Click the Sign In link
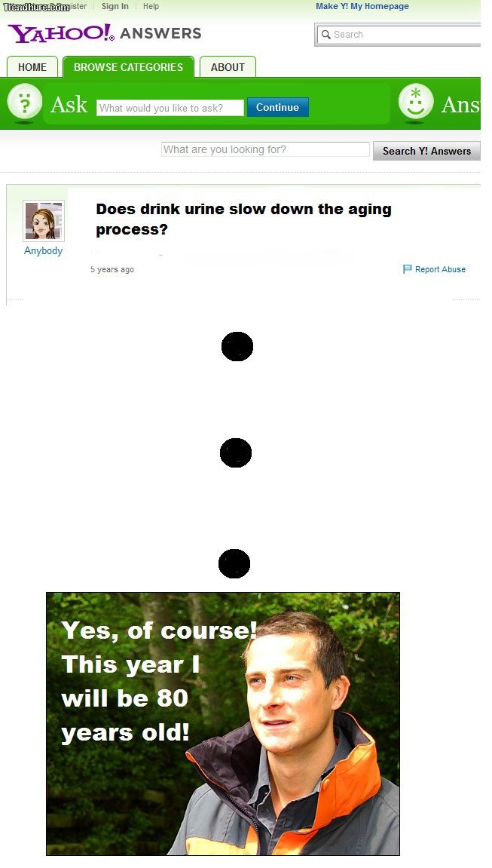492x868 pixels. coord(115,6)
